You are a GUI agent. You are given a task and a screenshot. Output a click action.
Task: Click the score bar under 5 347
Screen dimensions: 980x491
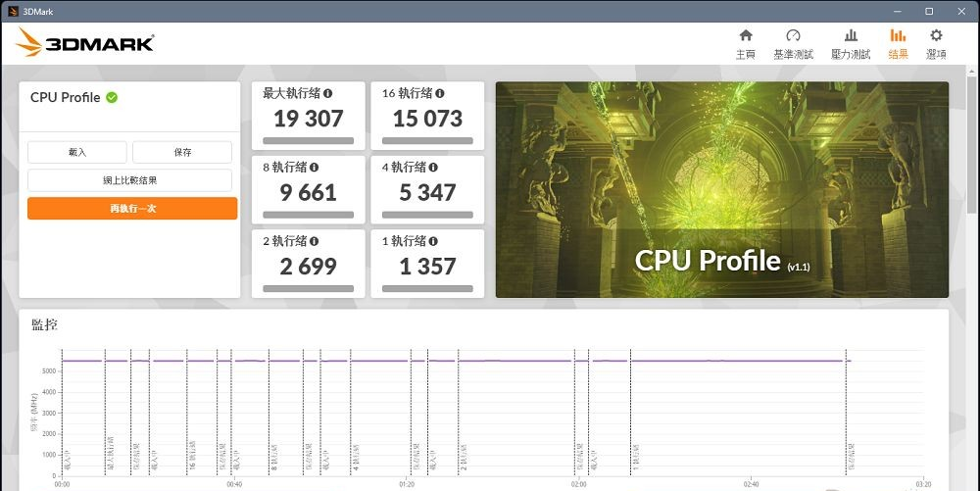point(427,215)
